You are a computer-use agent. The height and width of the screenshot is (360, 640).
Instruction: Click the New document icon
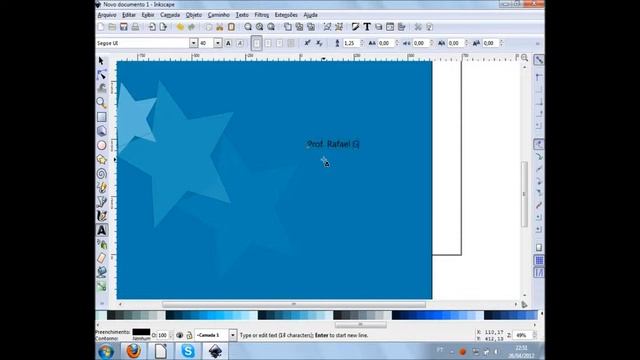pyautogui.click(x=101, y=27)
